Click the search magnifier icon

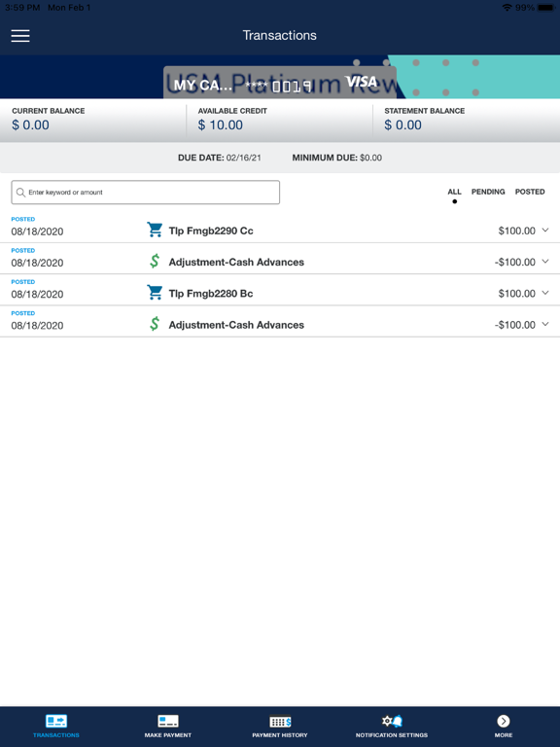point(21,193)
